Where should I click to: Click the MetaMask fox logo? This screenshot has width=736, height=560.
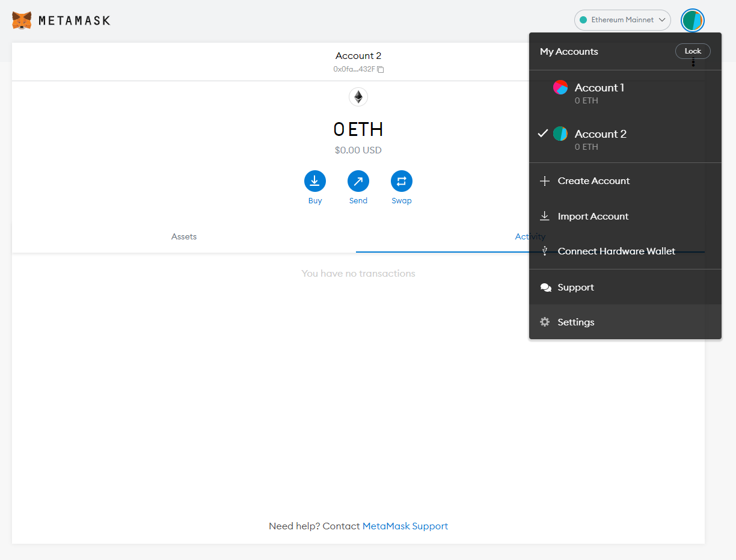(x=22, y=20)
